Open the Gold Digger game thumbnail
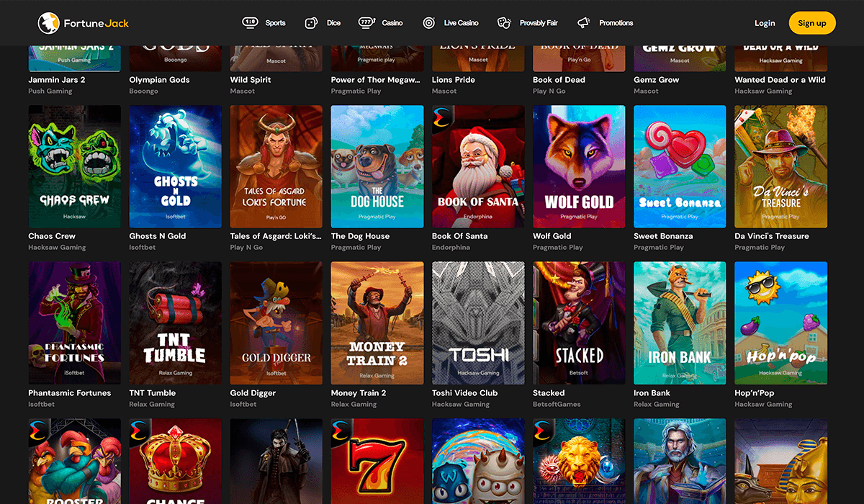 (x=276, y=323)
